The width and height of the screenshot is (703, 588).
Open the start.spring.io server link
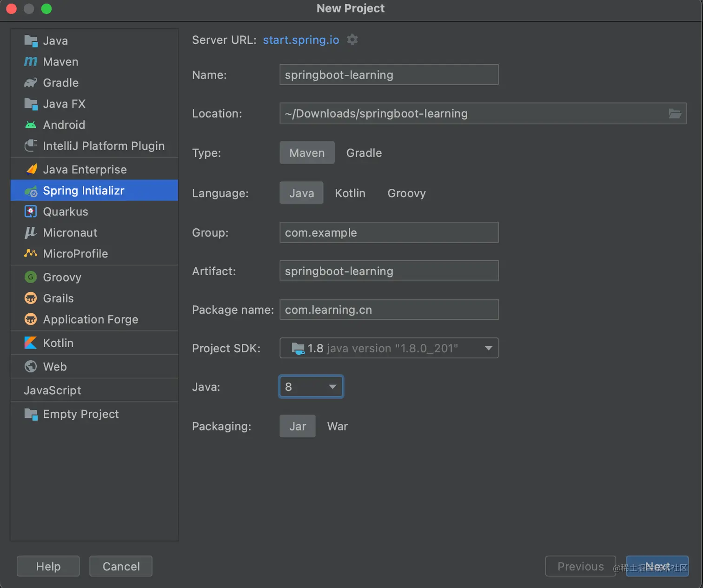tap(301, 40)
